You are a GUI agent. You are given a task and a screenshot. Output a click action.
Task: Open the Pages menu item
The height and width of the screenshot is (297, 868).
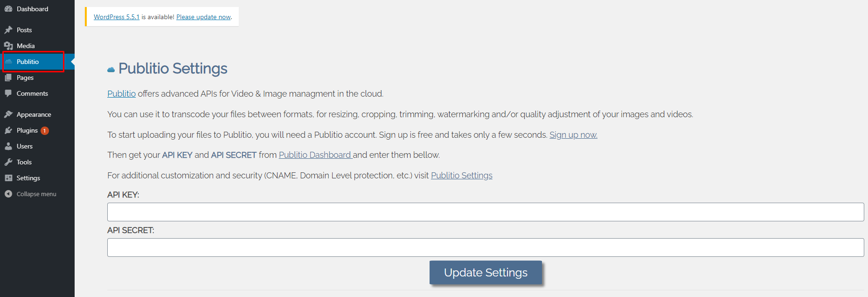point(37,78)
